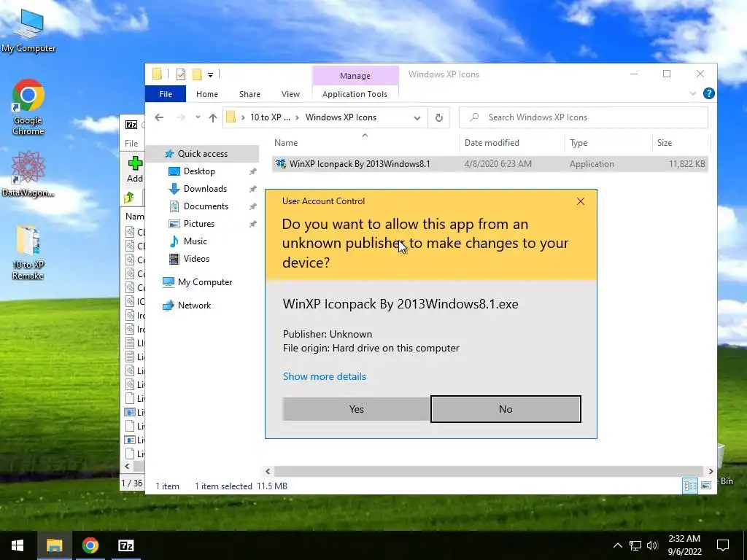Click Show more details link

coord(325,377)
